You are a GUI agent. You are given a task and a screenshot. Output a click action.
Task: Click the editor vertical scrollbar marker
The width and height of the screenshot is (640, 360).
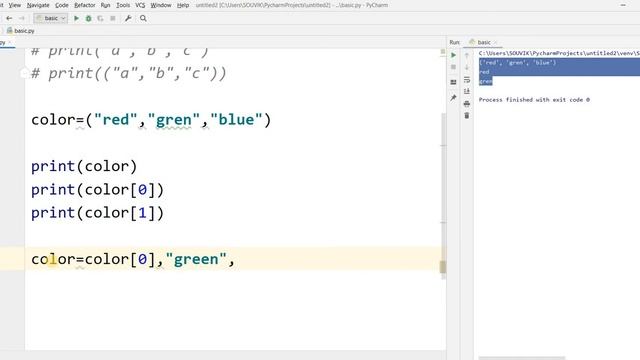pyautogui.click(x=442, y=267)
